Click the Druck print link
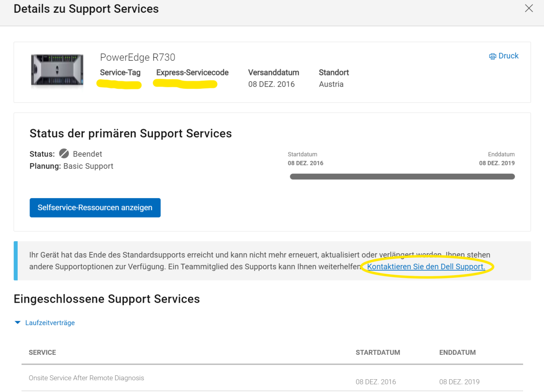This screenshot has width=544, height=392. click(508, 56)
